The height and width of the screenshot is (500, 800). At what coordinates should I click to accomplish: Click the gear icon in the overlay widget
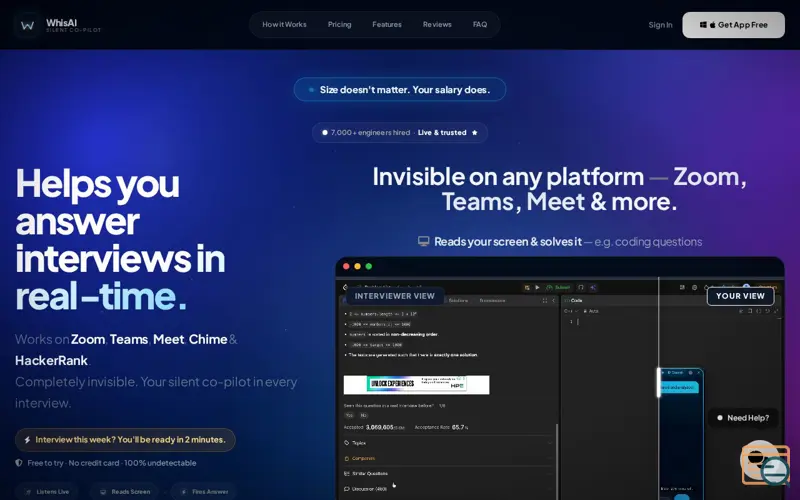point(690,373)
